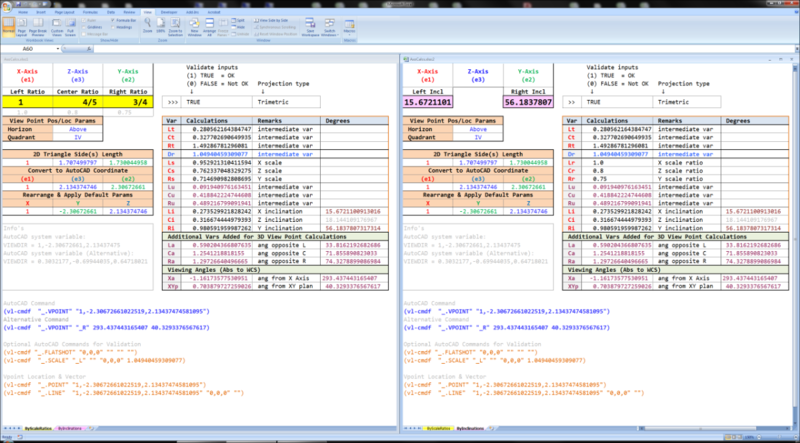Switch to Normal workbook view
This screenshot has width=800, height=443.
click(8, 27)
